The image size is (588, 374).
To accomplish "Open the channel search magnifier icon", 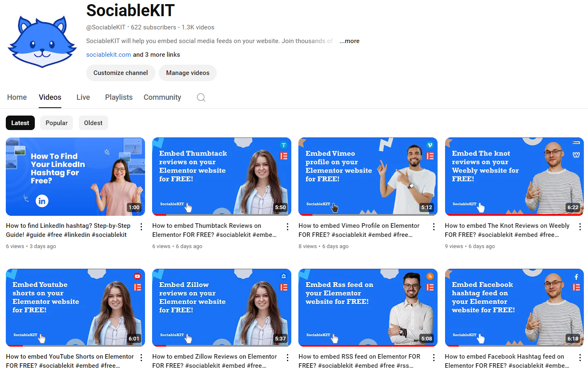I will point(201,97).
